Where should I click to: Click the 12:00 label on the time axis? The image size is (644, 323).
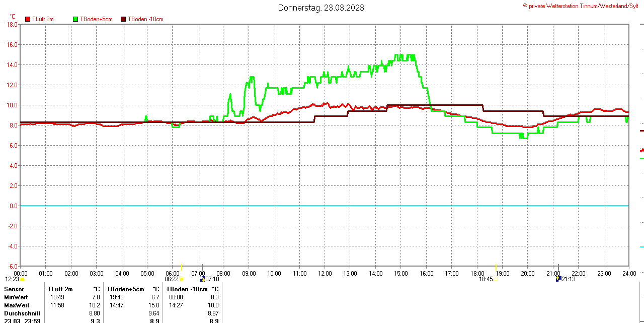coord(325,274)
